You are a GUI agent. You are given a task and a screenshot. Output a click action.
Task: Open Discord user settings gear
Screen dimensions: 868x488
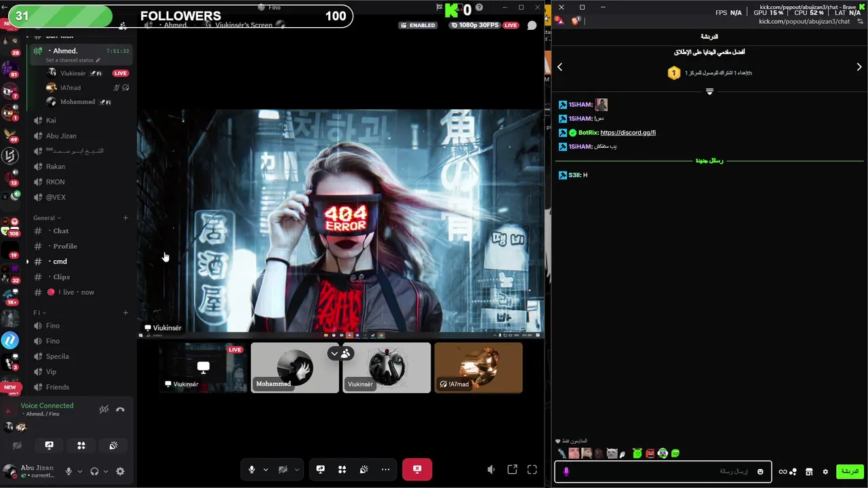pyautogui.click(x=120, y=471)
